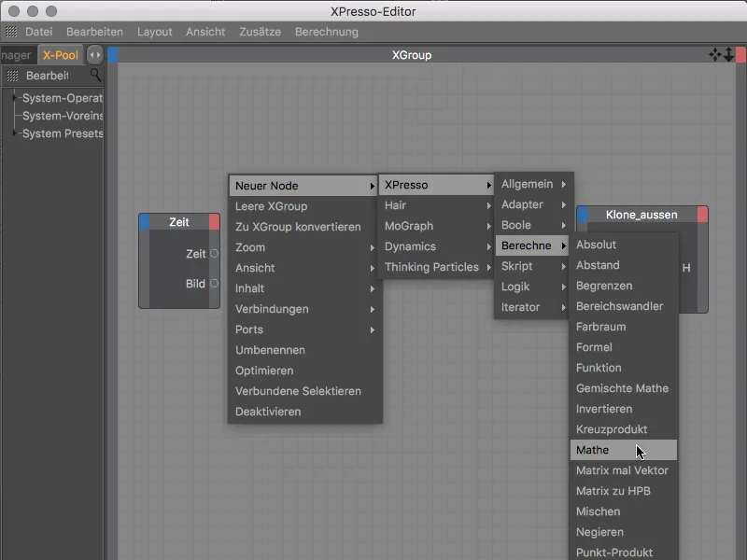The image size is (747, 560).
Task: Create a Matrix mal Vektor node
Action: coord(623,470)
